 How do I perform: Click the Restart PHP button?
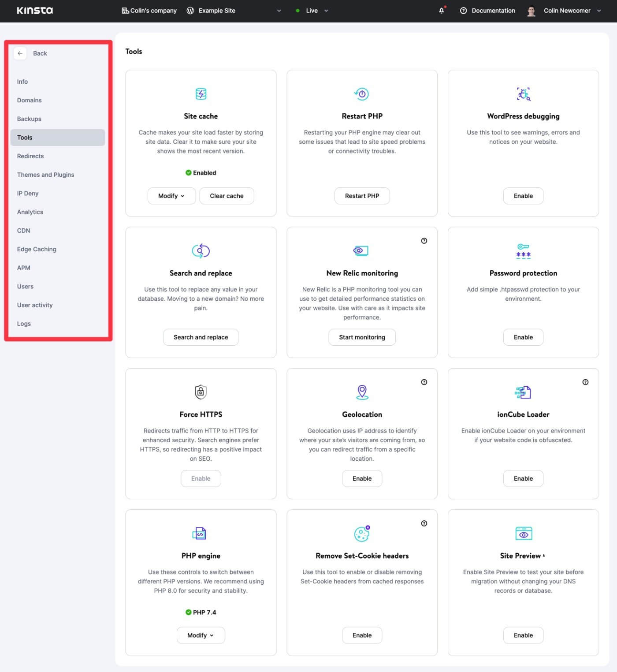coord(362,196)
